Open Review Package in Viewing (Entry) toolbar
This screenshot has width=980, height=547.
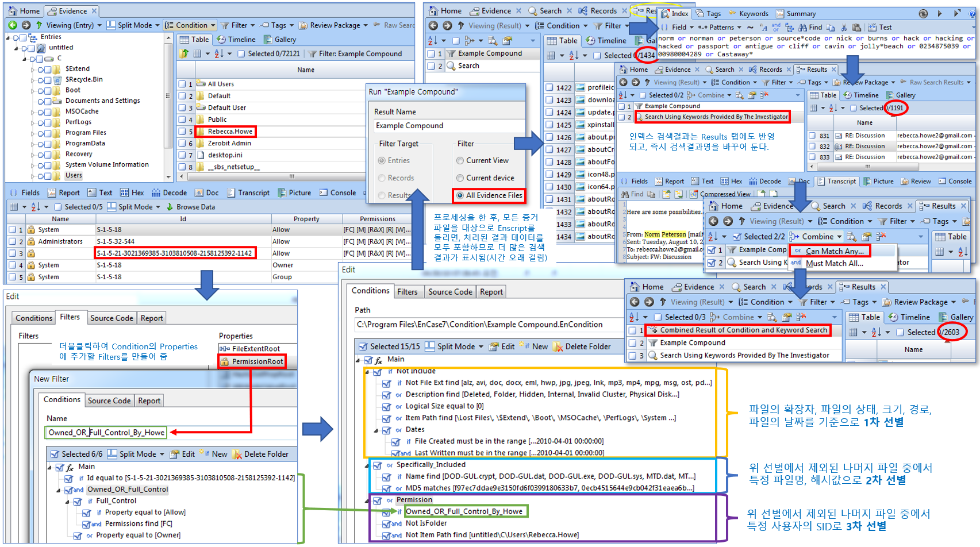(x=335, y=25)
